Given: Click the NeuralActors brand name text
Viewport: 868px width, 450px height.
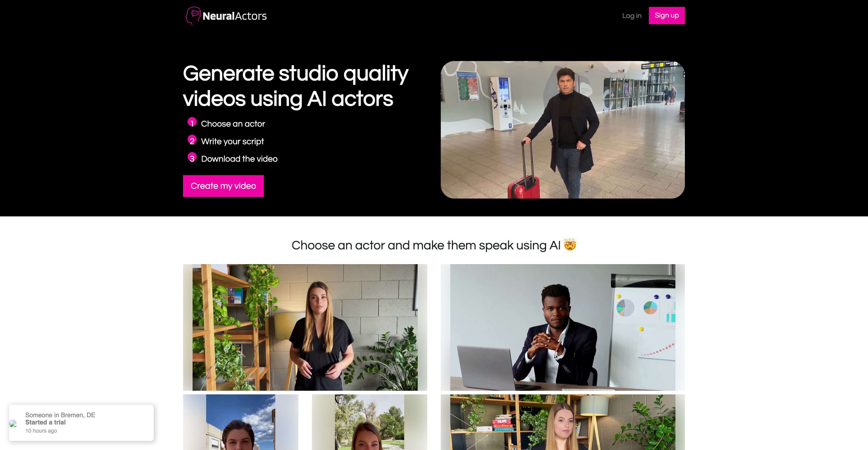Looking at the screenshot, I should (235, 16).
